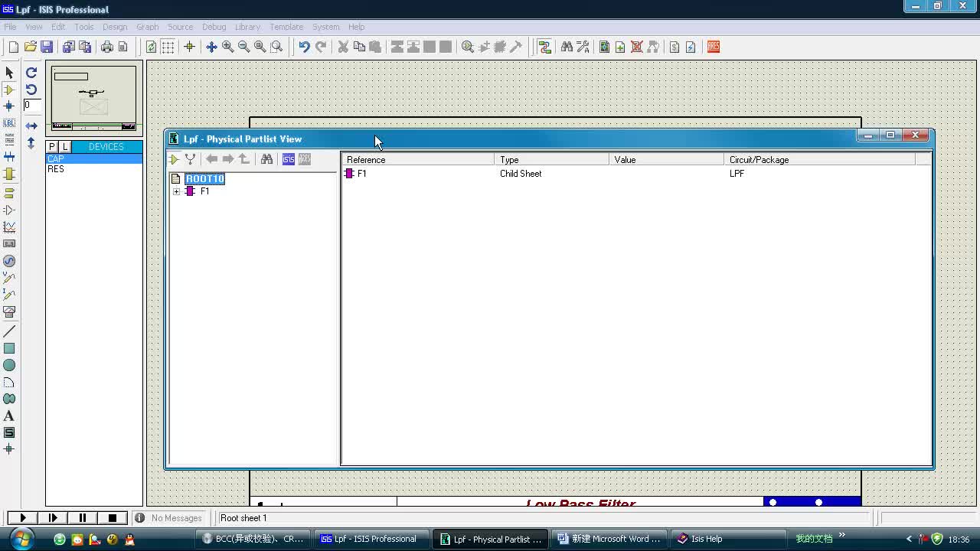Pause the simulation
Image resolution: width=980 pixels, height=551 pixels.
[83, 518]
